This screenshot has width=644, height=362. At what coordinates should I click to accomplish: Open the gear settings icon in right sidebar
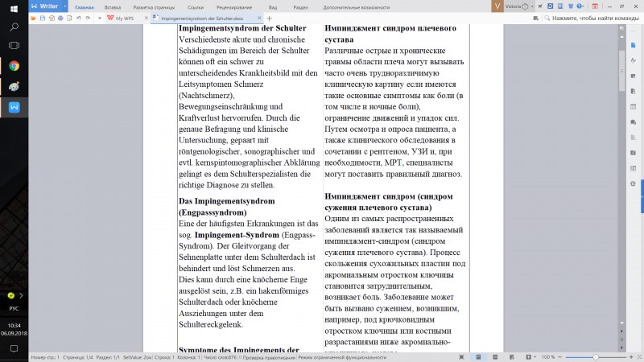pyautogui.click(x=633, y=183)
